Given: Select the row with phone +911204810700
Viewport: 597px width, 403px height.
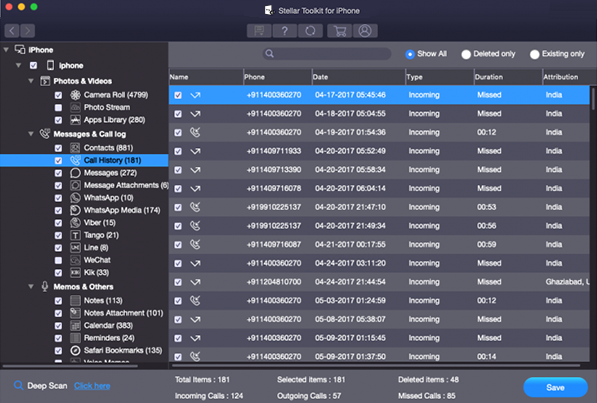Looking at the screenshot, I should [x=379, y=282].
